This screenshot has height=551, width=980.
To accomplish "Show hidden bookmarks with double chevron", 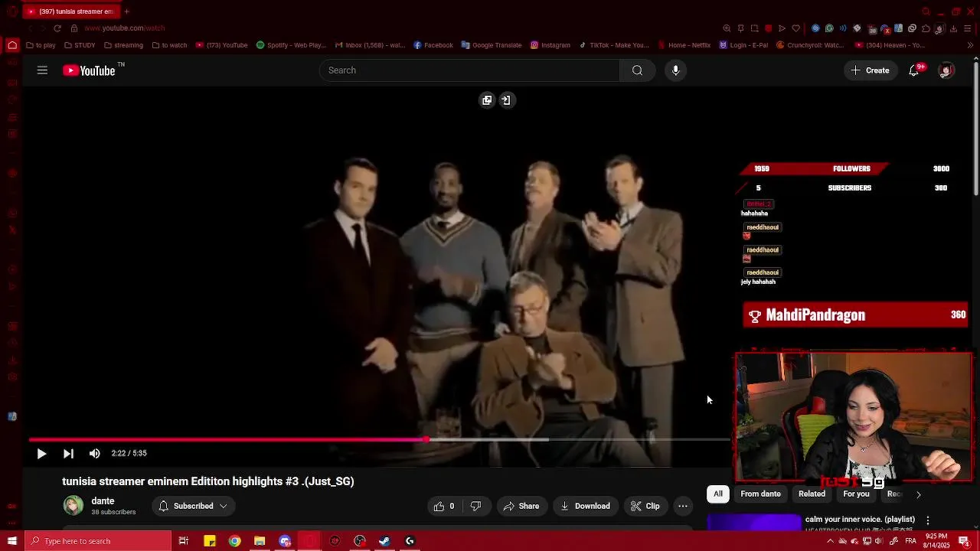I will [x=971, y=45].
